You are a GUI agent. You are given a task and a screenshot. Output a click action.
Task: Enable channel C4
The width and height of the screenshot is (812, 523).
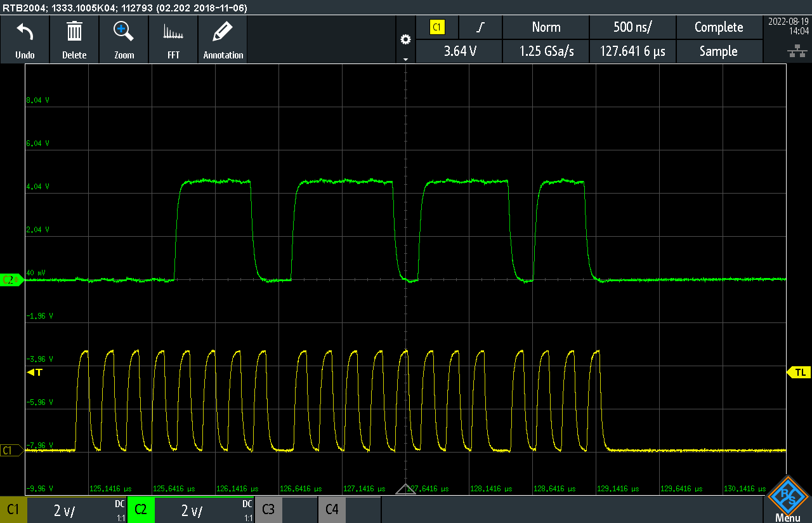332,510
